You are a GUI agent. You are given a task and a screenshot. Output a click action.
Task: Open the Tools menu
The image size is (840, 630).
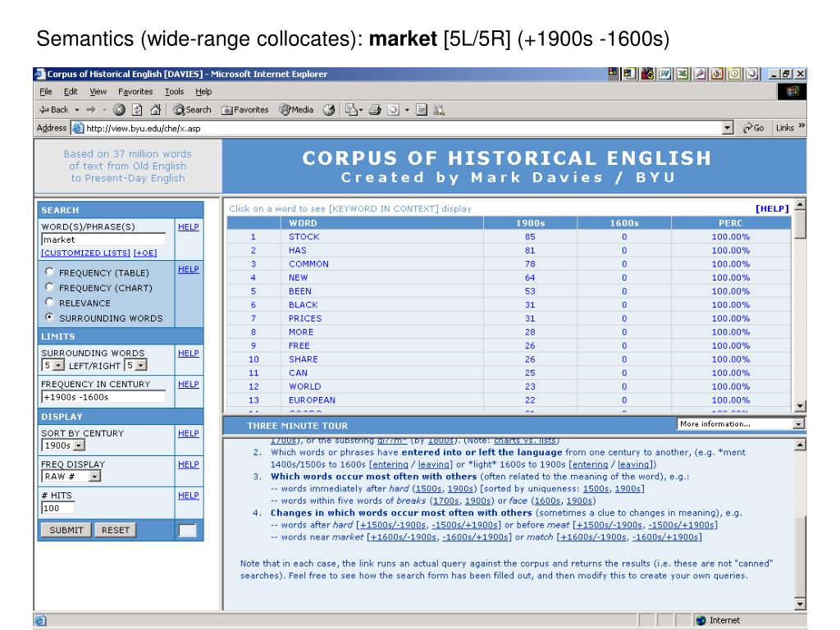174,92
